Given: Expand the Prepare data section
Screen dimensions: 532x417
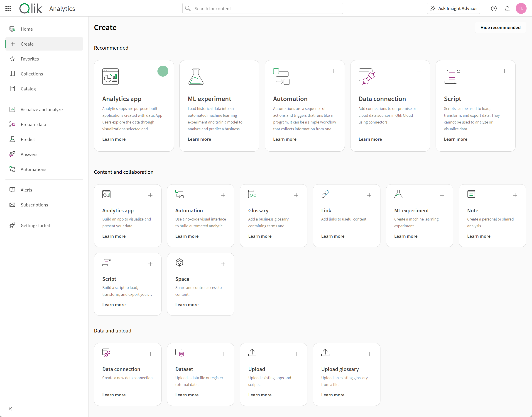Looking at the screenshot, I should pos(33,124).
